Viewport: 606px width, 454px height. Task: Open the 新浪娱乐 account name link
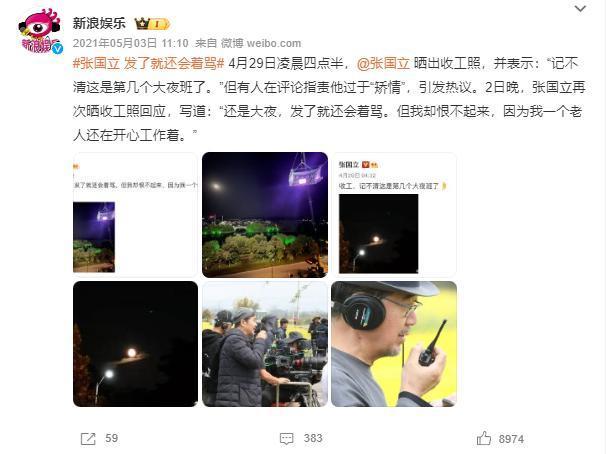pos(99,23)
